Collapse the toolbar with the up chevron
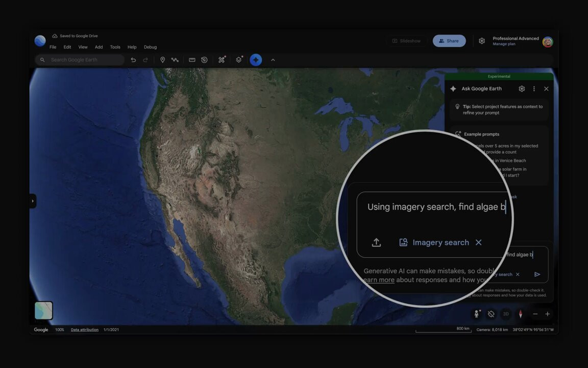 [273, 60]
